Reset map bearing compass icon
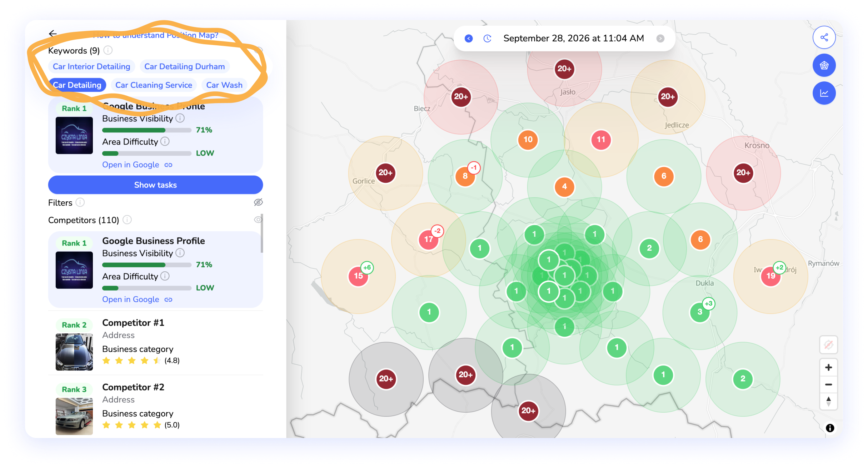Viewport: 868px width, 468px height. point(828,401)
